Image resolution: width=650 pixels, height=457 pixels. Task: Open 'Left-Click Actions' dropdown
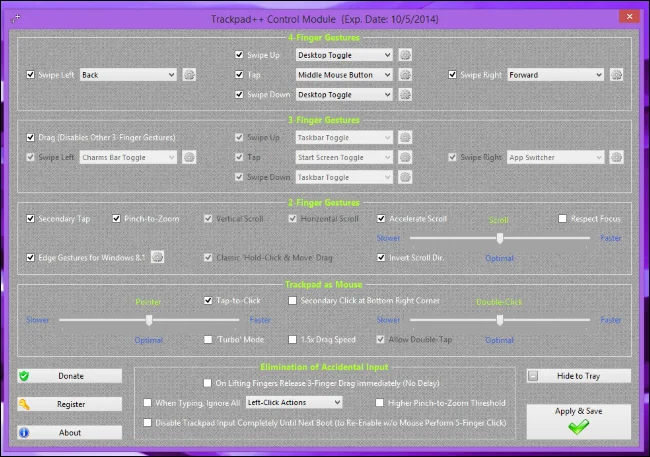[294, 402]
